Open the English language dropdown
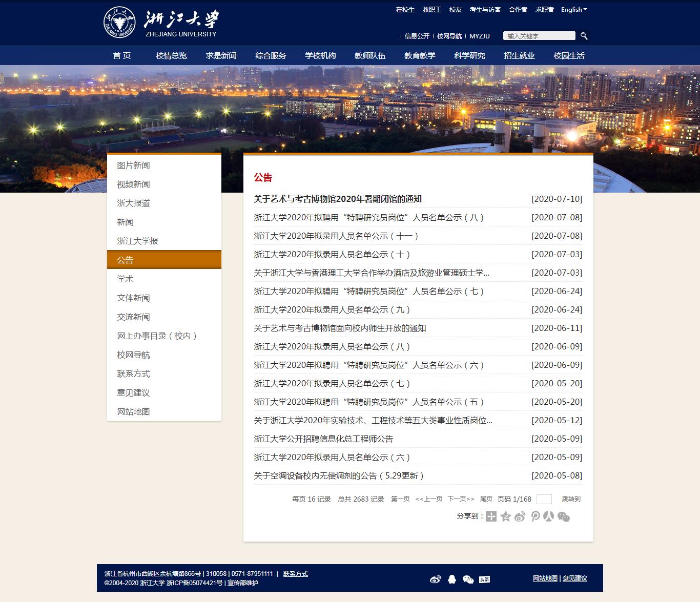Viewport: 700px width, 602px height. point(573,9)
